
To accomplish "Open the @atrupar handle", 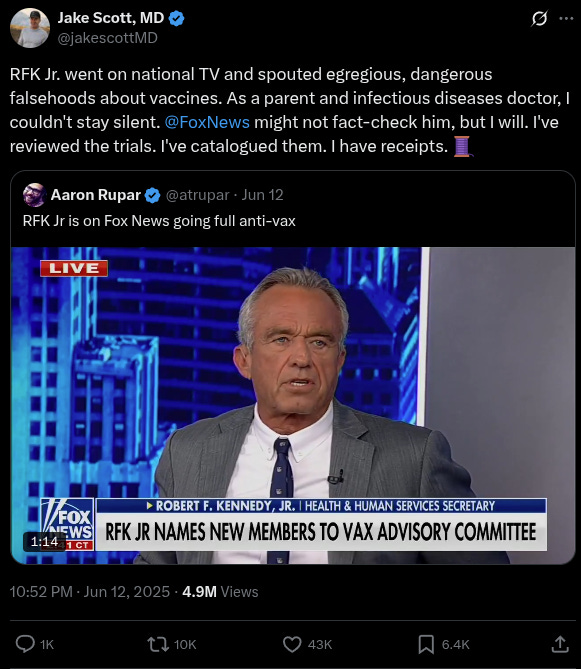I will 198,195.
